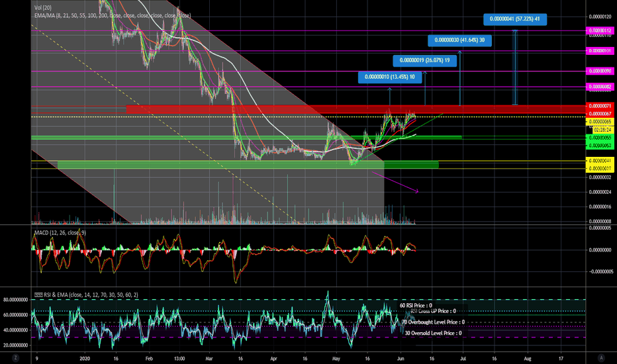Click the 02:28:24 bar countdown label
617x364 pixels.
pos(603,130)
